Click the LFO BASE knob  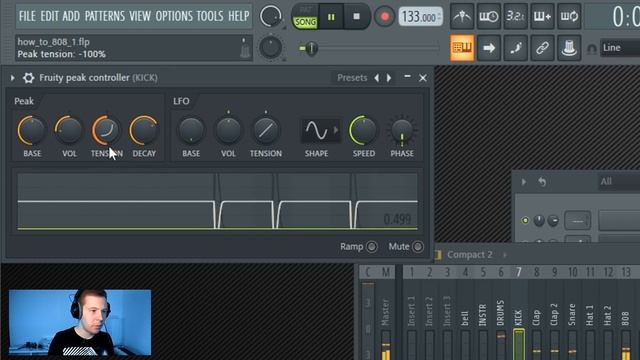click(x=191, y=131)
